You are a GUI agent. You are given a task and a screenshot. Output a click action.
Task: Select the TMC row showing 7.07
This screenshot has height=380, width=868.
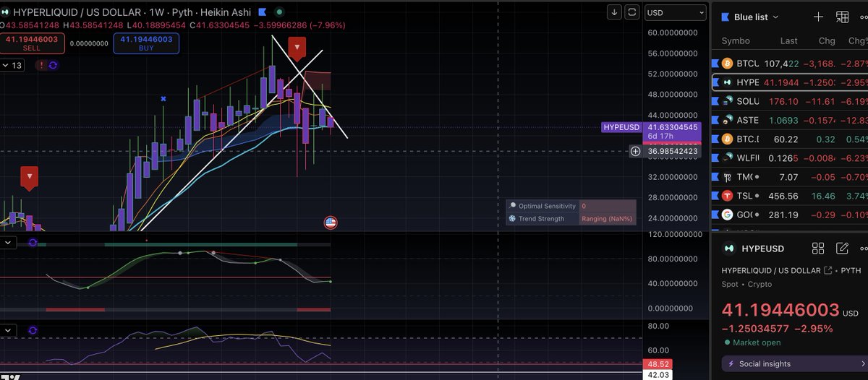(x=790, y=177)
